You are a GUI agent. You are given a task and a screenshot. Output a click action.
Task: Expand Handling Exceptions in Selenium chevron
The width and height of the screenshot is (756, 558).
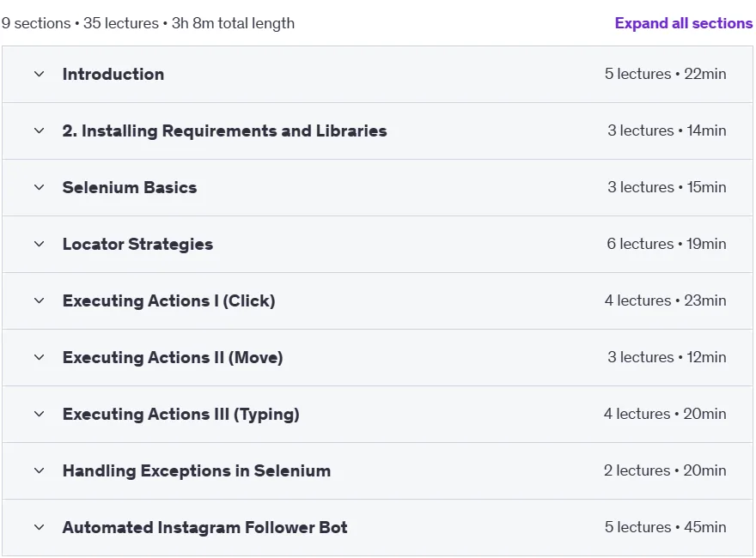click(39, 470)
